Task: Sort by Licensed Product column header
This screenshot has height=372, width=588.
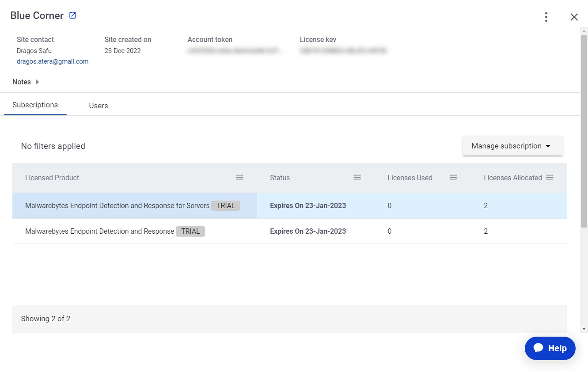Action: pos(52,178)
